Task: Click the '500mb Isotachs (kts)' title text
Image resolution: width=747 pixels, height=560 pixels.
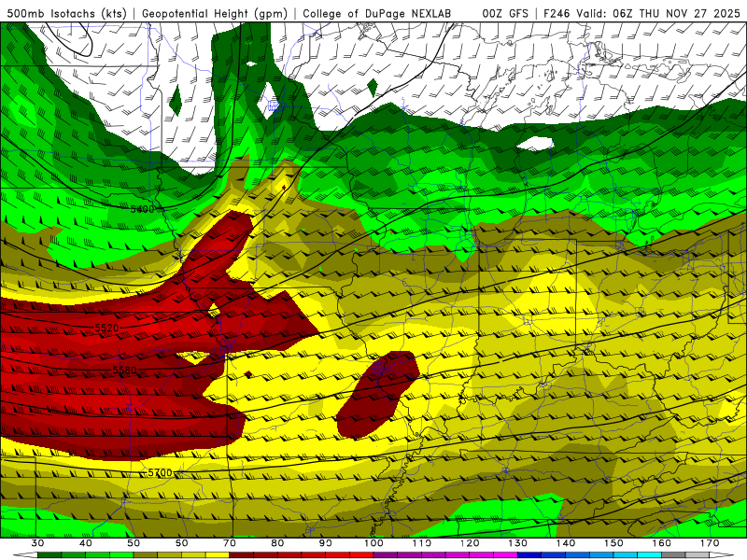Action: tap(66, 13)
